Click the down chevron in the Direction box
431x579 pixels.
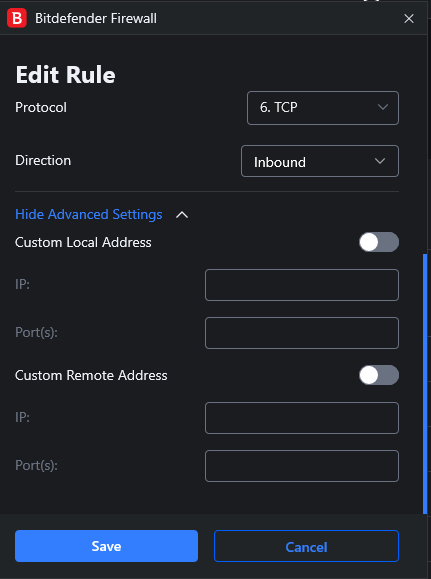(x=380, y=161)
